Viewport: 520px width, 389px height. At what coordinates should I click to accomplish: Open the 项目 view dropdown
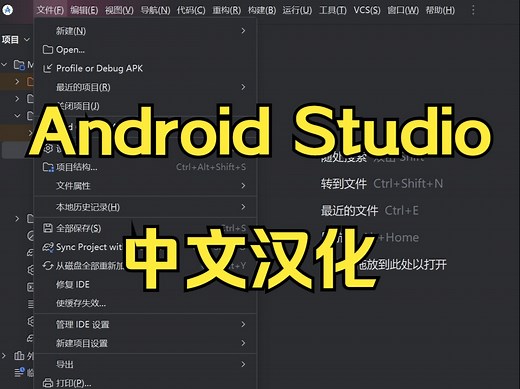[x=16, y=40]
